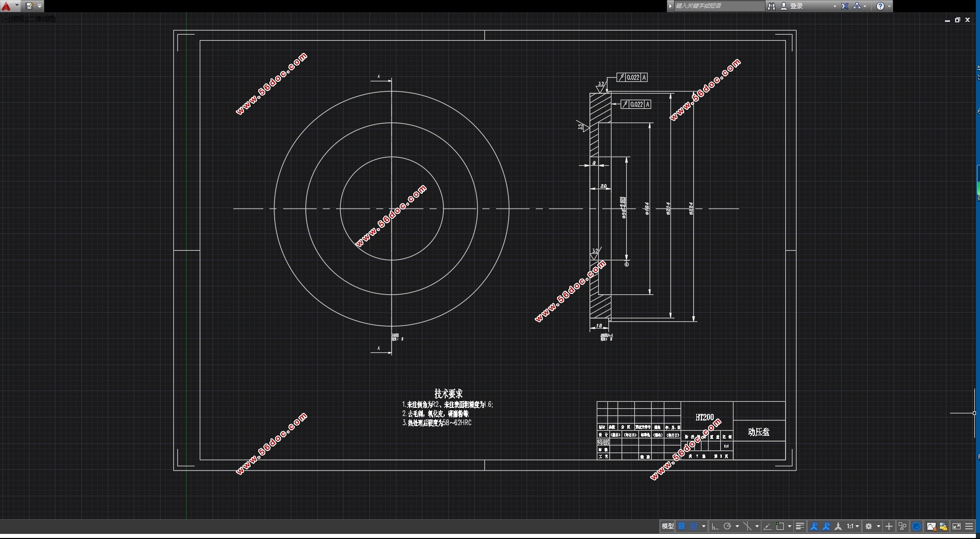The image size is (980, 539).
Task: Expand the Help dropdown arrow
Action: 889,6
